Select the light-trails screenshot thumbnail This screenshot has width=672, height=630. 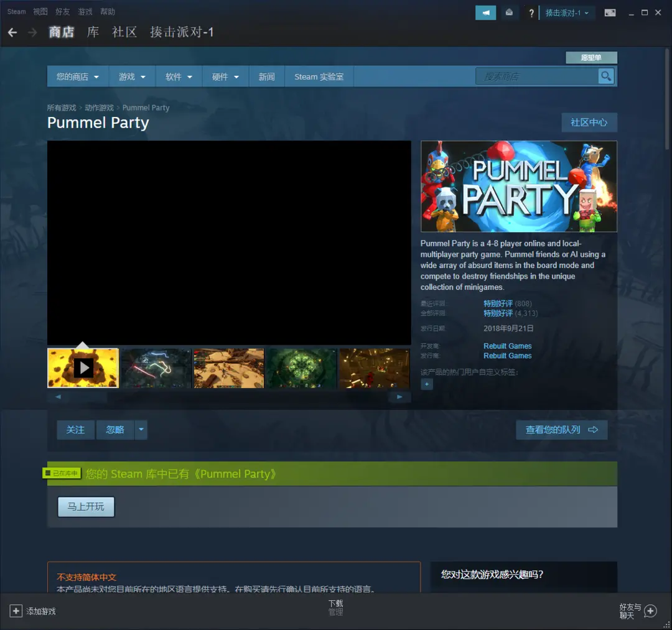[156, 368]
